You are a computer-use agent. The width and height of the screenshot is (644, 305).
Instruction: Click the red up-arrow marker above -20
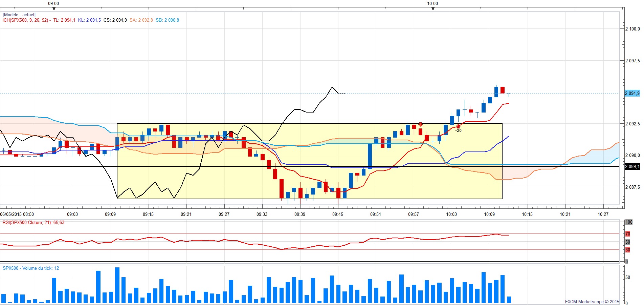click(x=458, y=126)
